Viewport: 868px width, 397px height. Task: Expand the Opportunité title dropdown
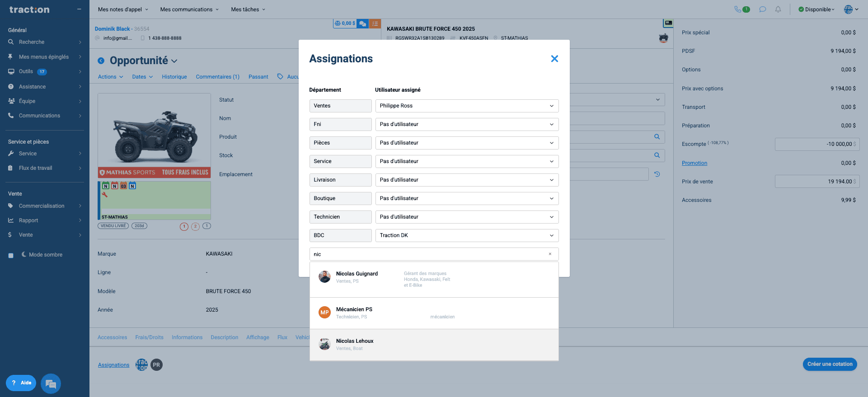pyautogui.click(x=174, y=61)
